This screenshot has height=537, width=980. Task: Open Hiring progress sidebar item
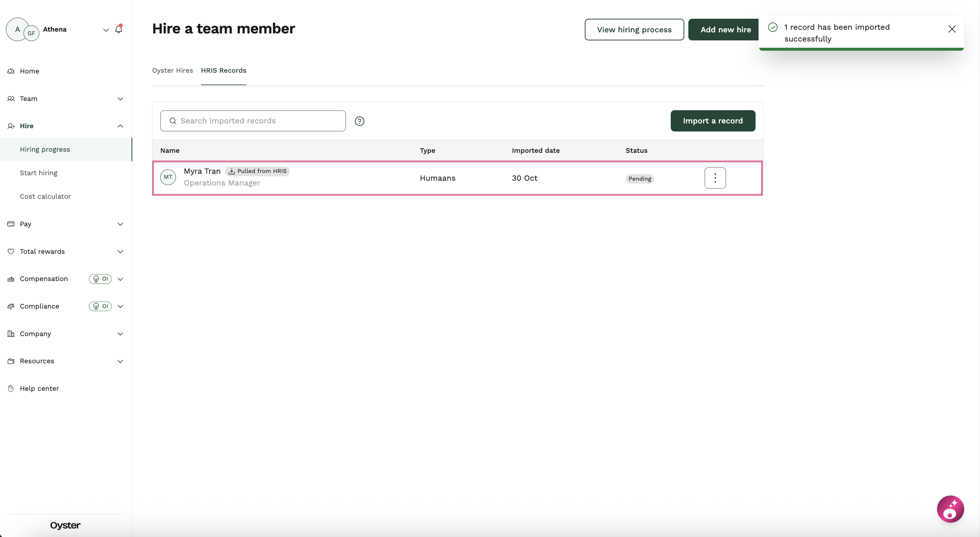(66, 149)
